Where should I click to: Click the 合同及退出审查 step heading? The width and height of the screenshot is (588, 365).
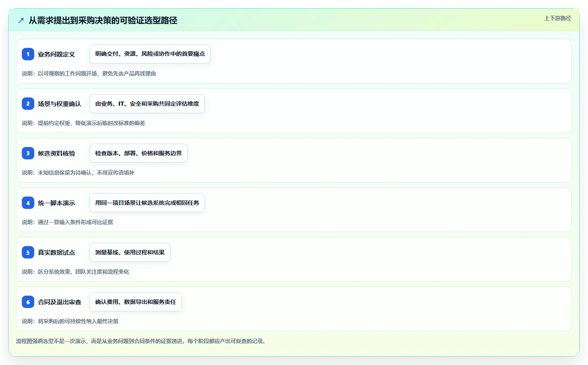click(x=59, y=302)
